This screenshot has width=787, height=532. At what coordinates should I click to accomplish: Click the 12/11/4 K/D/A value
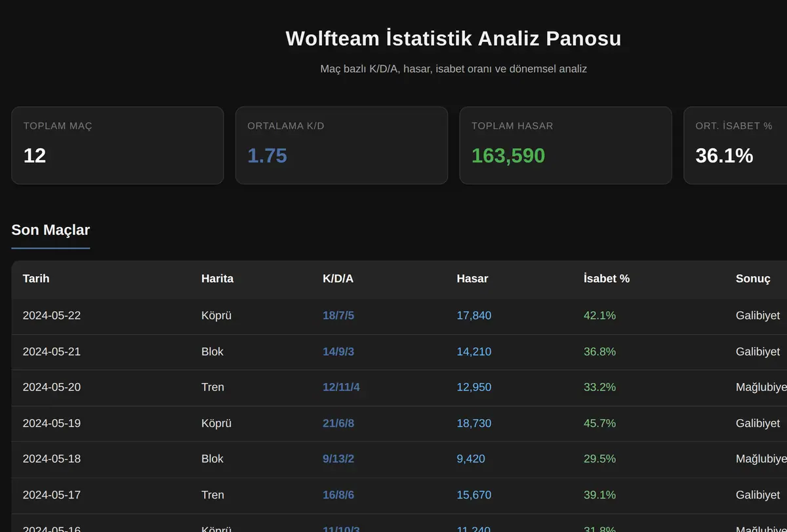pyautogui.click(x=341, y=387)
